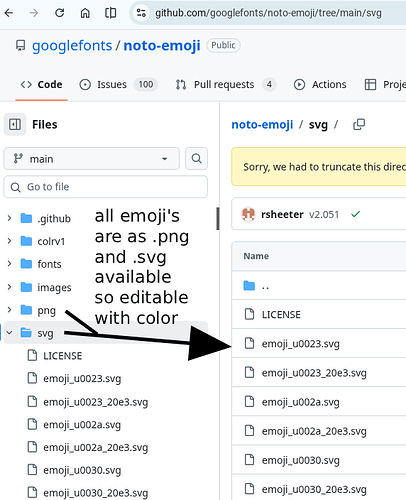Click the browser back arrow

point(9,13)
